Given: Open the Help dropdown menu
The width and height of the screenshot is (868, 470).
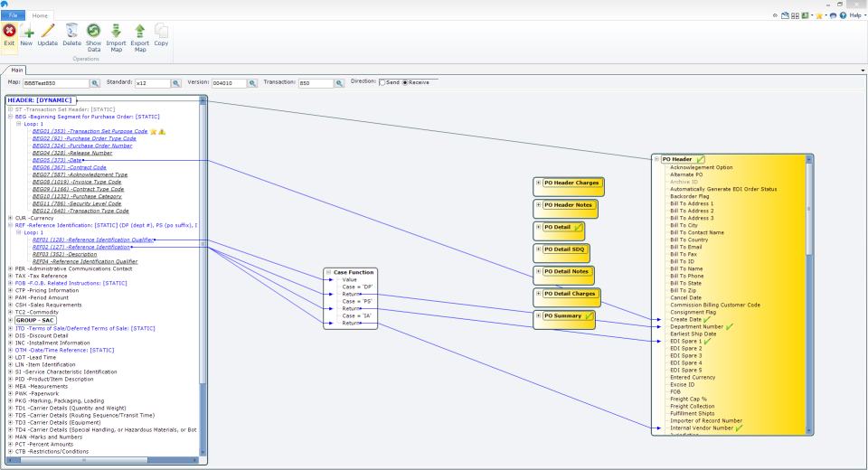Looking at the screenshot, I should pos(857,15).
